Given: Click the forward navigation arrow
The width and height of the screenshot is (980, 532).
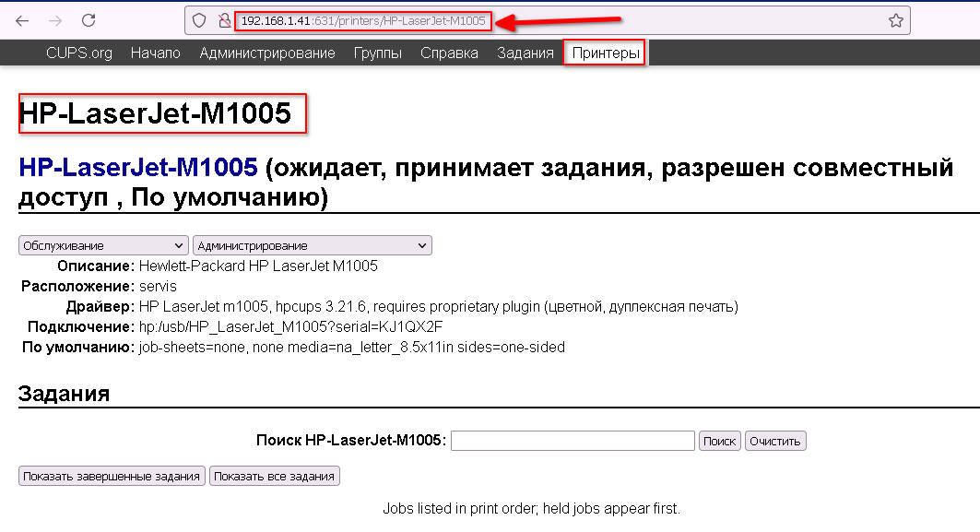Looking at the screenshot, I should [53, 19].
